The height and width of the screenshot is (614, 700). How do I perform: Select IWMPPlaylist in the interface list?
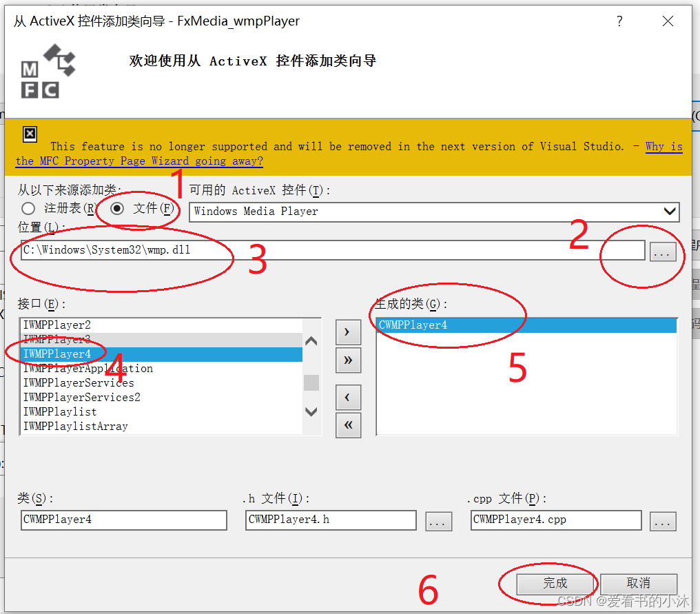point(161,411)
